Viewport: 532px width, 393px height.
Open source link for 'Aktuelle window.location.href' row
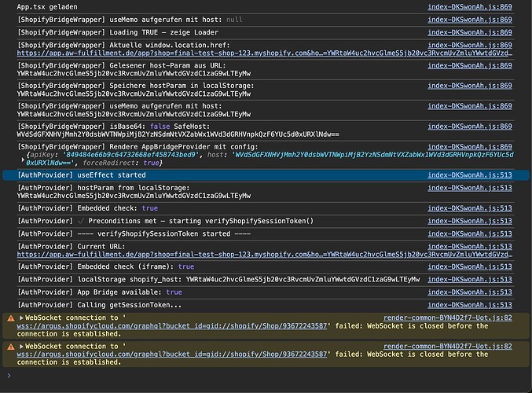coord(470,45)
